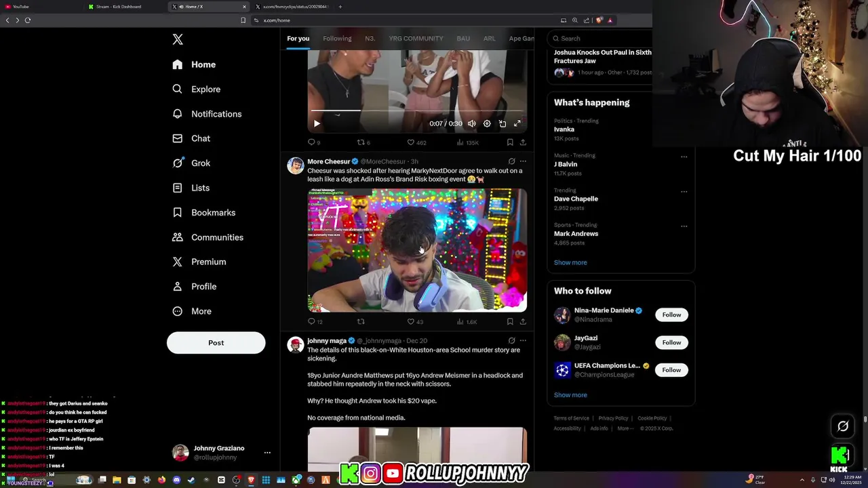
Task: Open more options for J Balvin trend
Action: (x=684, y=157)
